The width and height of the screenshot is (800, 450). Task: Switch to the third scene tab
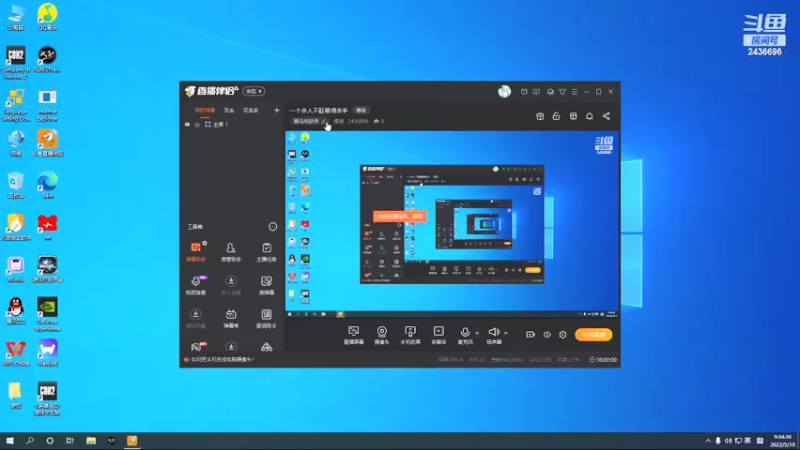[251, 110]
